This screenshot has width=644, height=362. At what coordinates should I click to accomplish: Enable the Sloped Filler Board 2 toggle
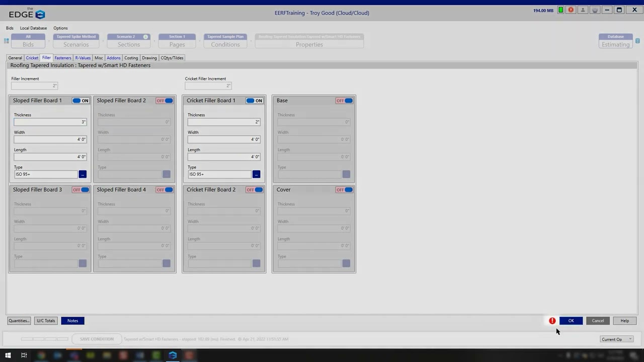click(165, 101)
